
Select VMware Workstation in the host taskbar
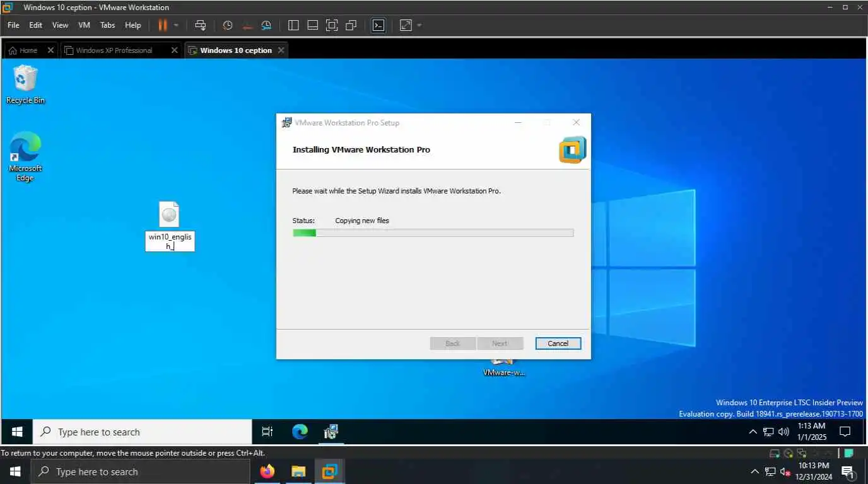pyautogui.click(x=329, y=471)
